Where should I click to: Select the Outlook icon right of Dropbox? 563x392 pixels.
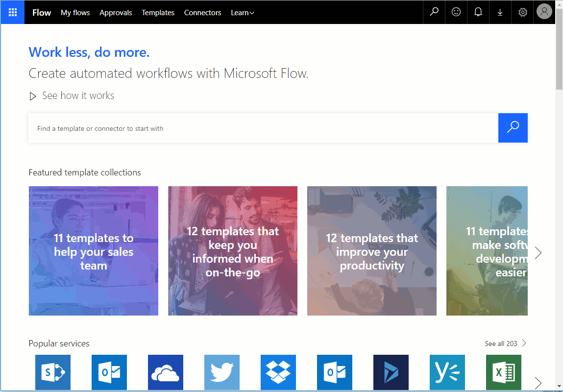point(335,372)
